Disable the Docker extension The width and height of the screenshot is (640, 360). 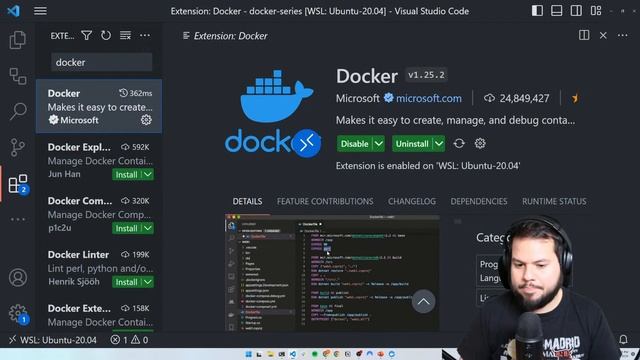click(x=355, y=144)
